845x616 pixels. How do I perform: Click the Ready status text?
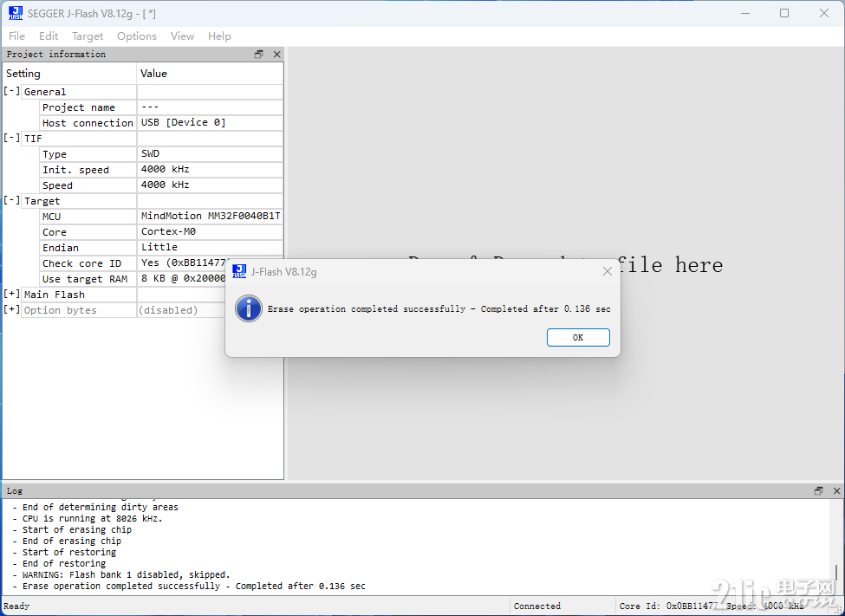[16, 606]
